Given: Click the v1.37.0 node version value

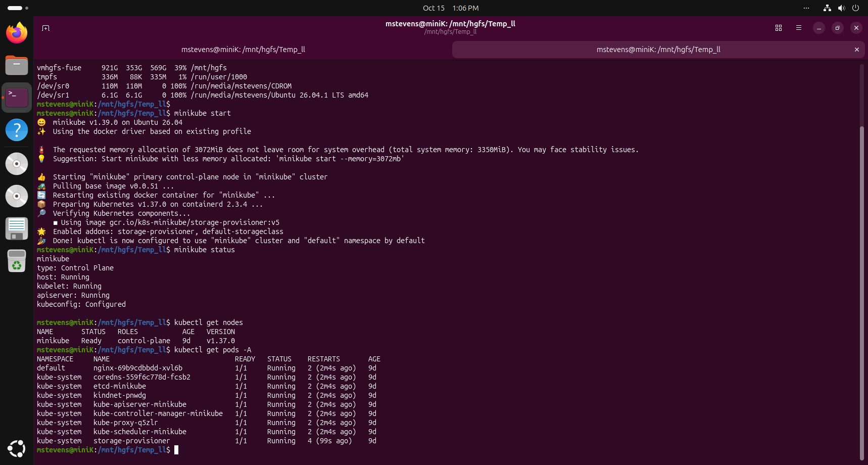Looking at the screenshot, I should (221, 341).
